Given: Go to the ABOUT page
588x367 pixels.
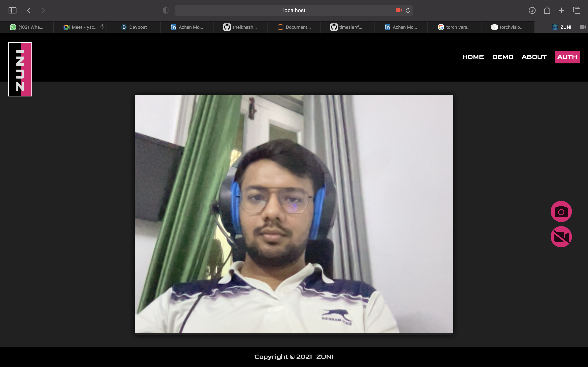Looking at the screenshot, I should (x=534, y=57).
